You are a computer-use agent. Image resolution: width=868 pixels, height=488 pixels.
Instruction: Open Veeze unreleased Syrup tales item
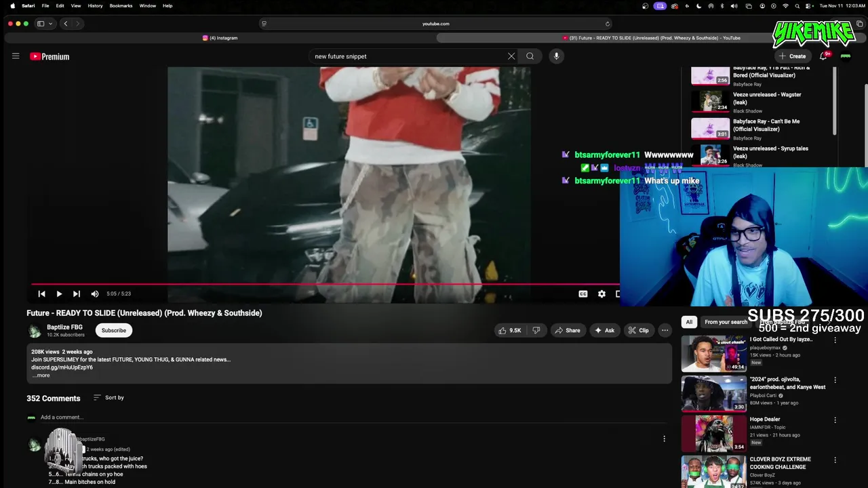click(759, 155)
